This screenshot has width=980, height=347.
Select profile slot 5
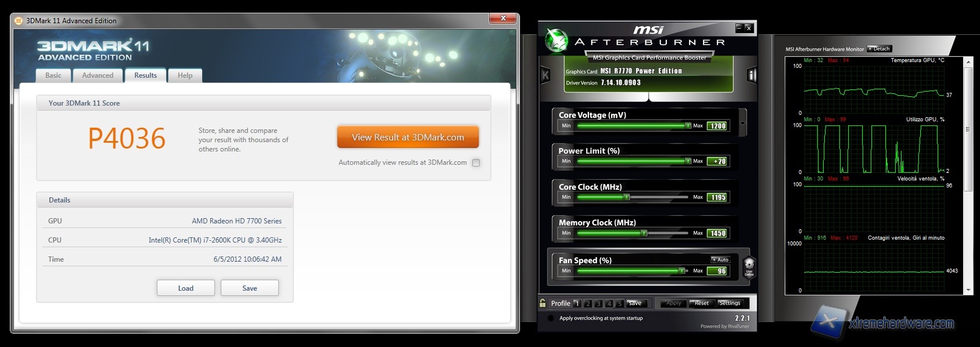(620, 303)
